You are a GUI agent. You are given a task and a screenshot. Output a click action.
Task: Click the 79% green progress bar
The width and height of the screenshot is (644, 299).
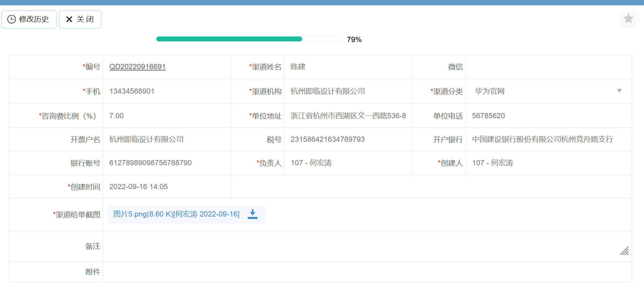[x=229, y=39]
